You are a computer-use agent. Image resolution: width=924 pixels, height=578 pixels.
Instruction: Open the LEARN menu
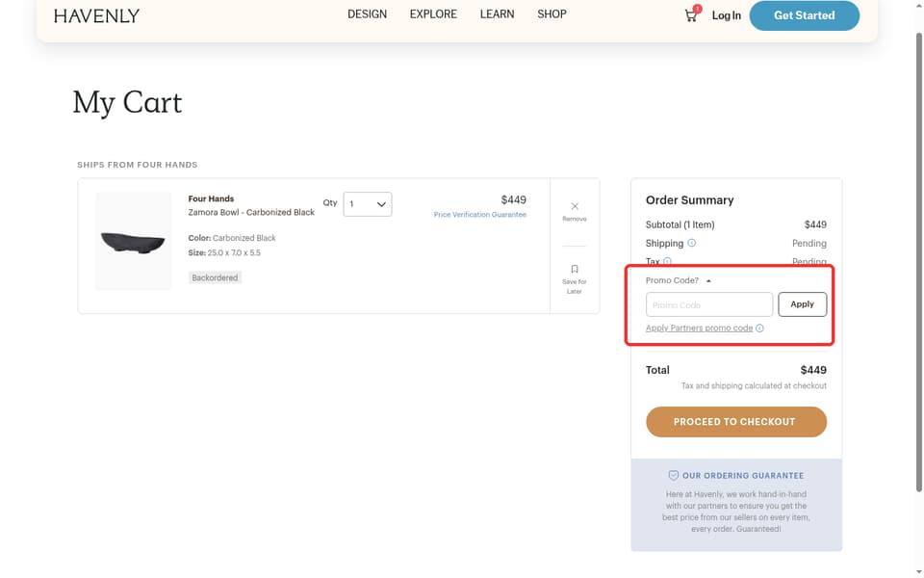click(497, 14)
